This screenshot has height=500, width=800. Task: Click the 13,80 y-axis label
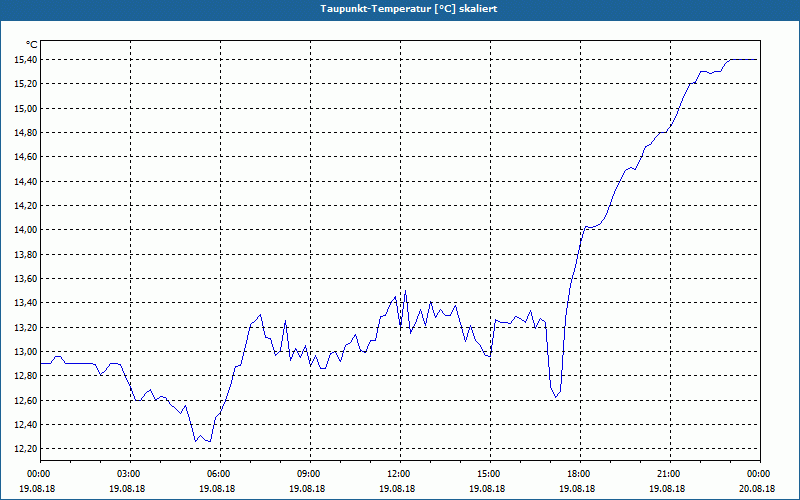click(26, 254)
